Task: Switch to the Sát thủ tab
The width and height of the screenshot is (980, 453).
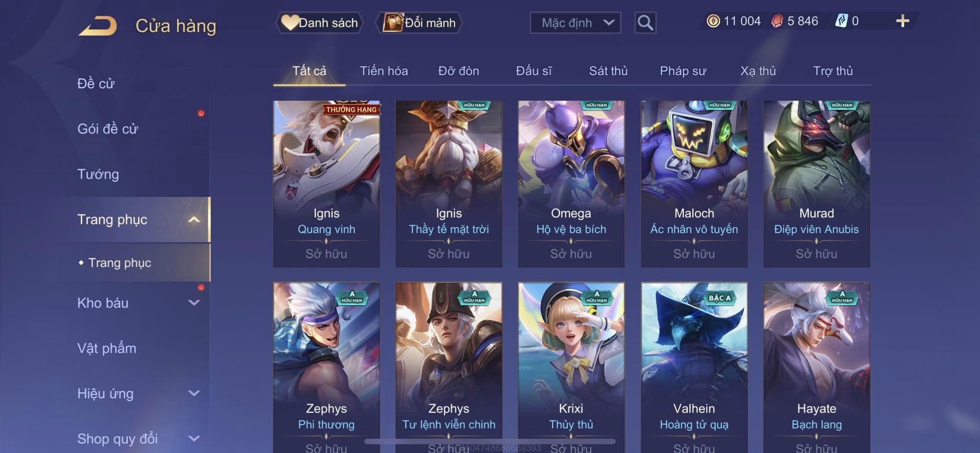Action: [608, 71]
